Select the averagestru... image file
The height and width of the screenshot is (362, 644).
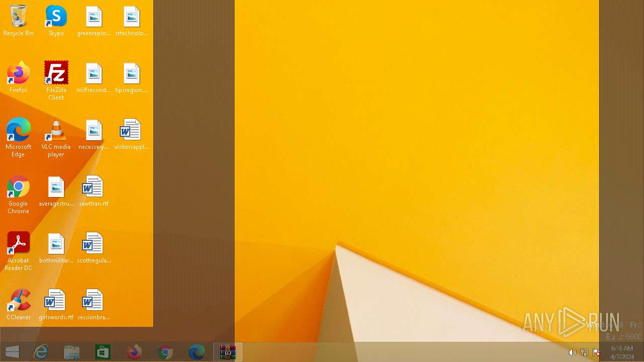point(56,191)
